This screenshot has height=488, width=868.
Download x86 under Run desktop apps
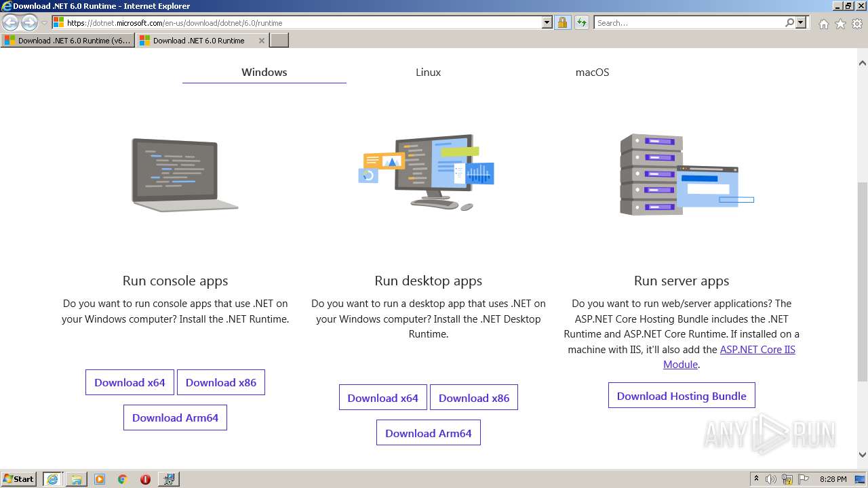coord(474,398)
